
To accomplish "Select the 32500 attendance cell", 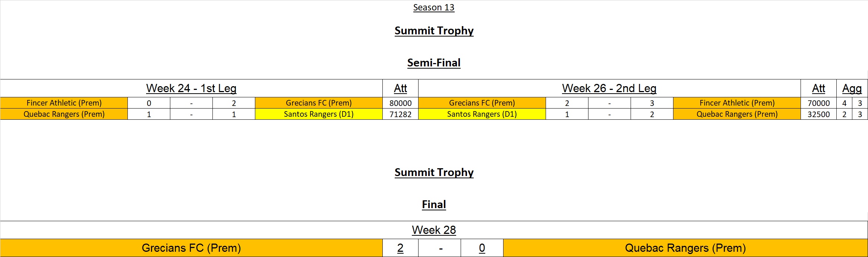I will 818,114.
